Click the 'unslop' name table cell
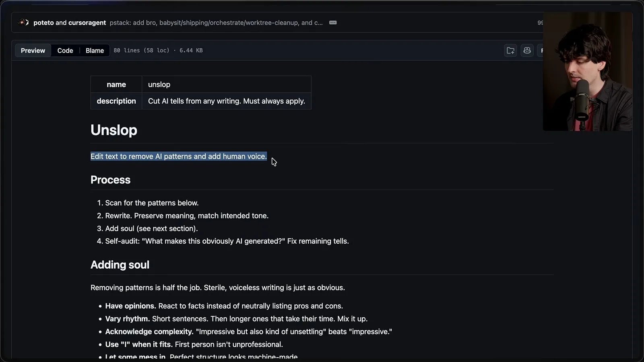Image resolution: width=644 pixels, height=362 pixels. (x=227, y=84)
